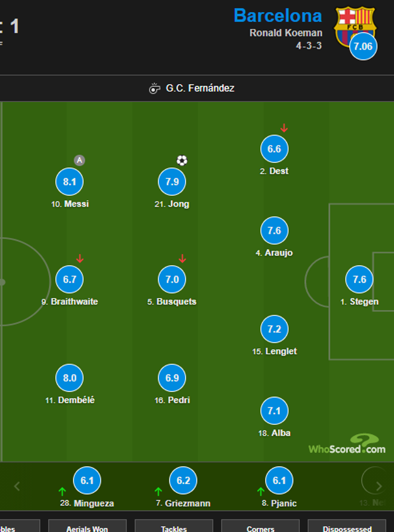Switch to Aerials Won tab
The width and height of the screenshot is (394, 532).
coord(87,528)
